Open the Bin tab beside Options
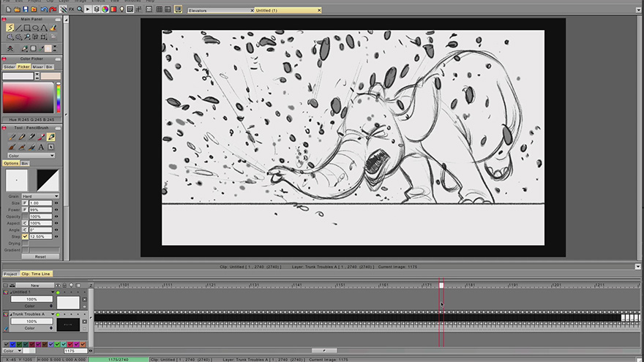The image size is (644, 362). click(x=25, y=163)
